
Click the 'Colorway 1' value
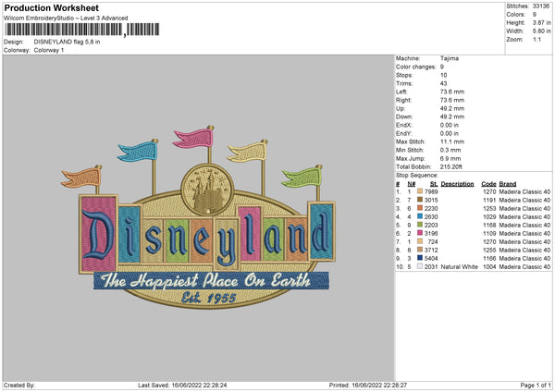point(49,50)
